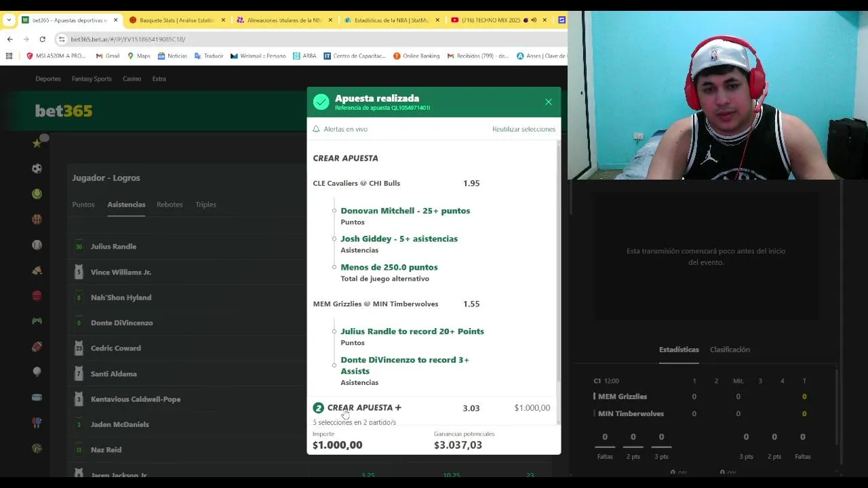
Task: Select the green gamepad esports icon
Action: (x=37, y=321)
